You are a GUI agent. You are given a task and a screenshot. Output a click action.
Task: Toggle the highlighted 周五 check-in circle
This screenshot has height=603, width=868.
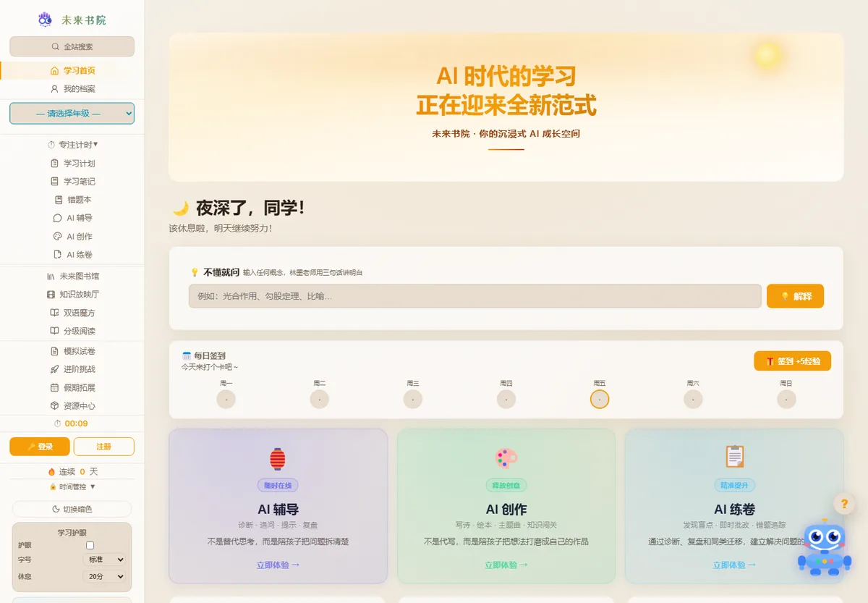[600, 399]
